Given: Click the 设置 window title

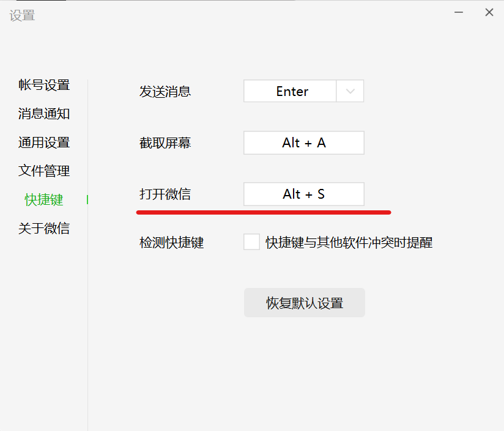Looking at the screenshot, I should [22, 15].
